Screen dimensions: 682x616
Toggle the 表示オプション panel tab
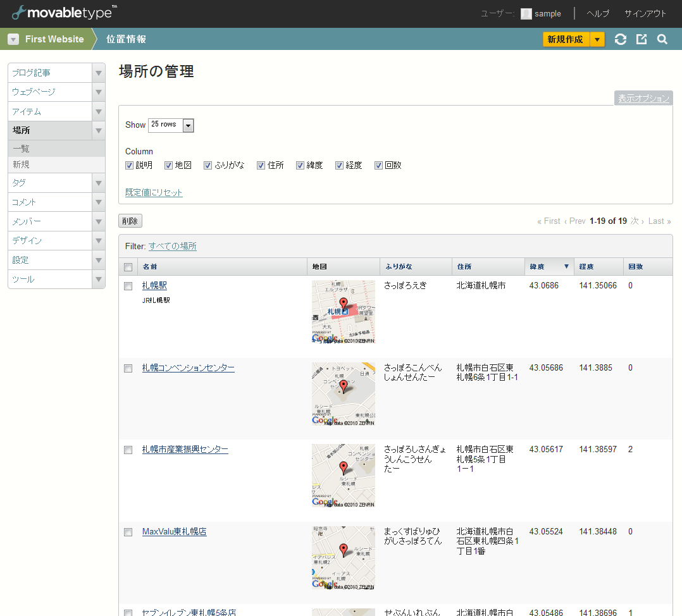click(x=644, y=98)
